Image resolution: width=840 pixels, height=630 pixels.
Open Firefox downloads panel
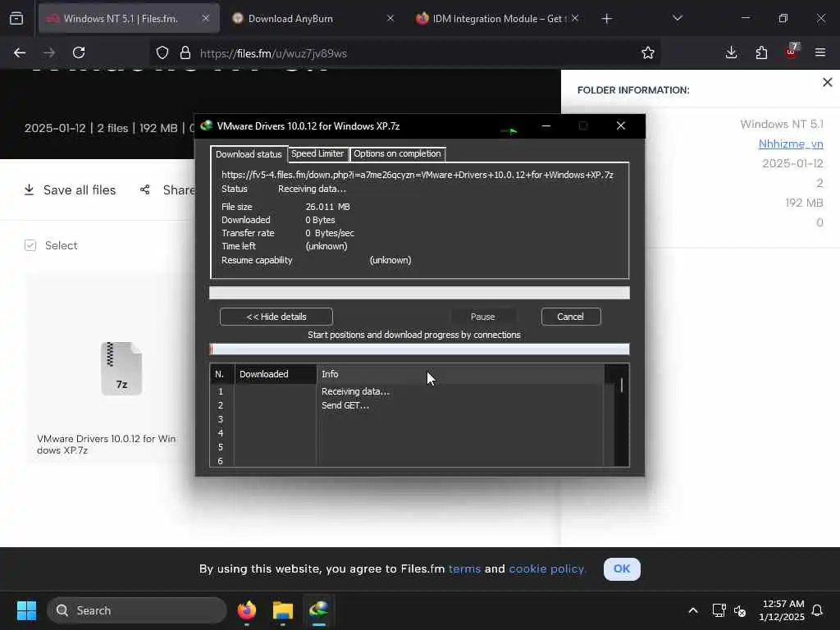(731, 52)
